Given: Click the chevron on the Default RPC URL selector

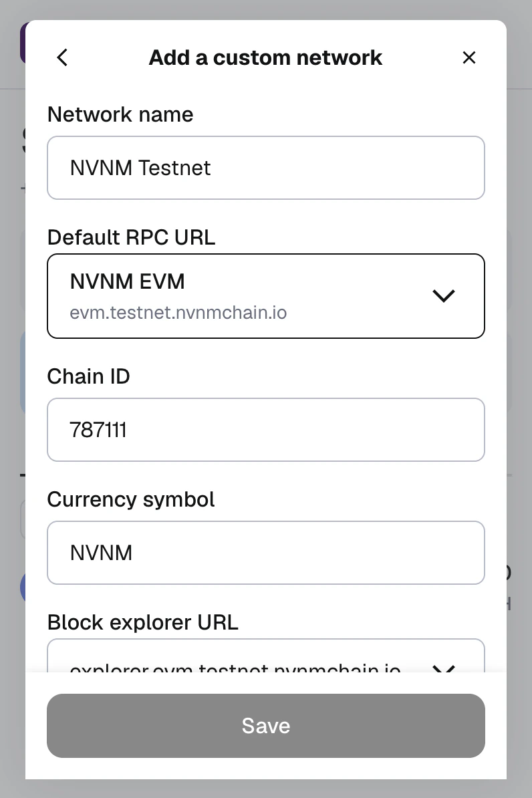Looking at the screenshot, I should [443, 295].
